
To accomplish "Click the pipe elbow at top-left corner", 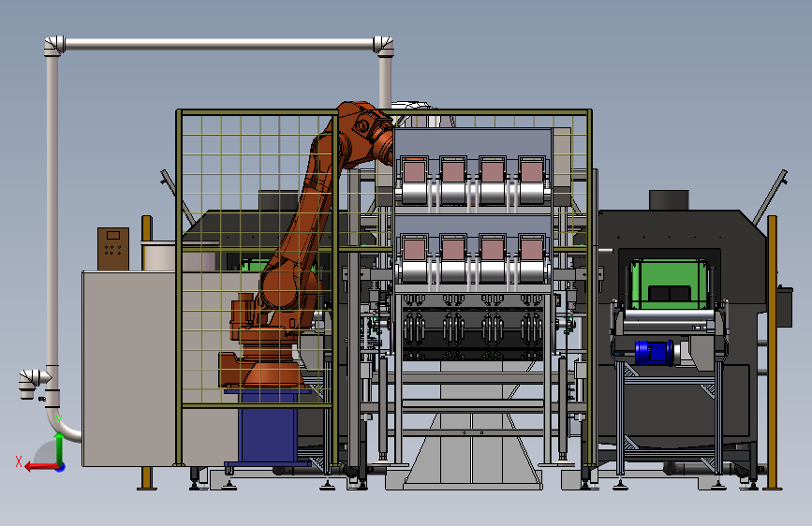I will [x=55, y=46].
